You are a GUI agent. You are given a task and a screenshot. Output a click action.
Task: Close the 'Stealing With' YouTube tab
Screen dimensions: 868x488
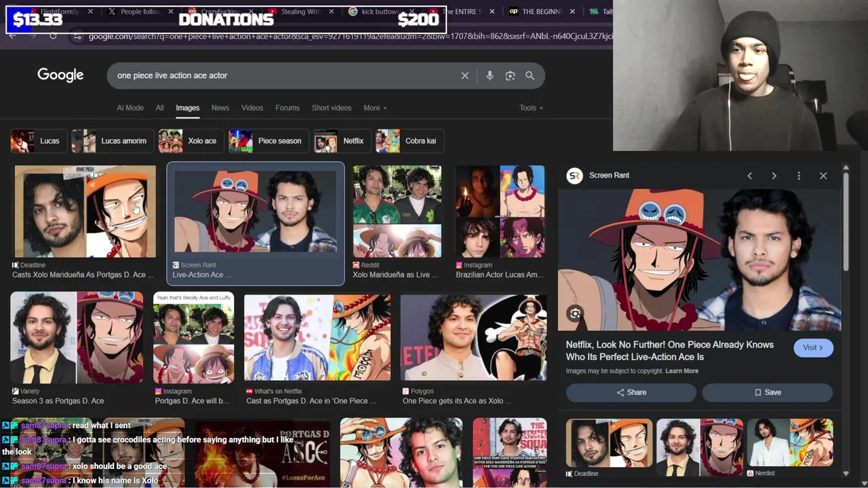[x=331, y=12]
